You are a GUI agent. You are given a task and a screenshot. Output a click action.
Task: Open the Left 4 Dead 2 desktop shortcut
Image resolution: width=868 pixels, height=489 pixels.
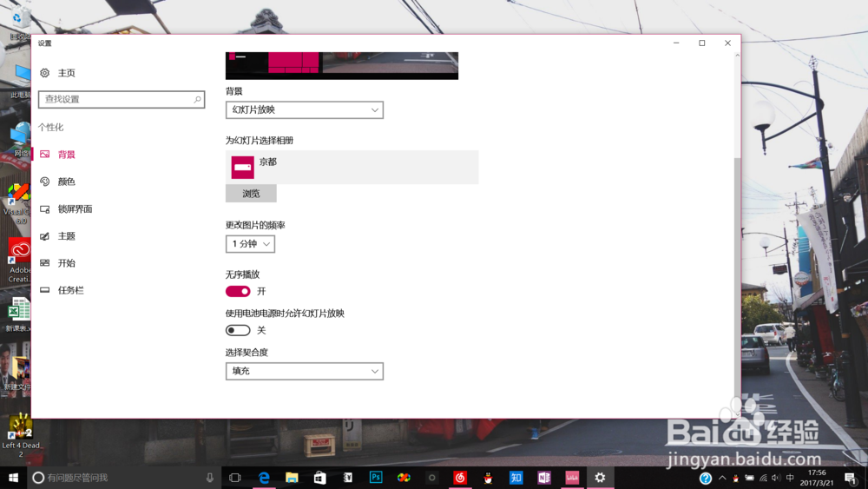21,435
